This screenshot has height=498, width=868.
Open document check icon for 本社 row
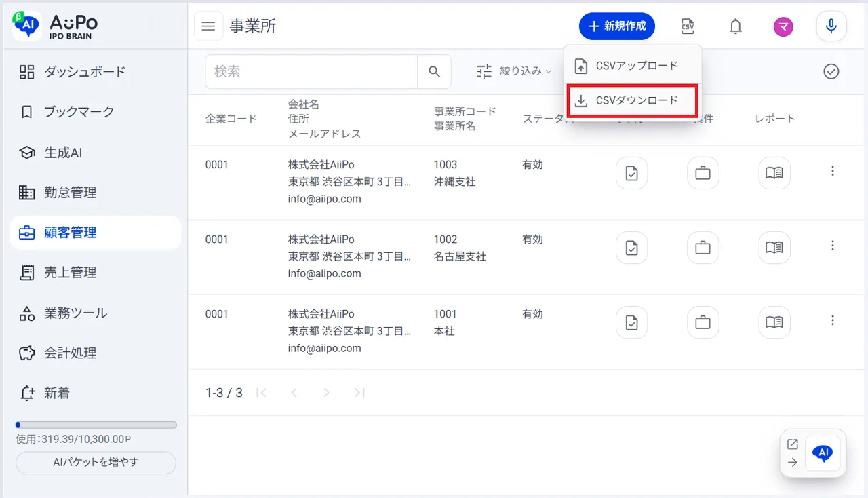[631, 322]
